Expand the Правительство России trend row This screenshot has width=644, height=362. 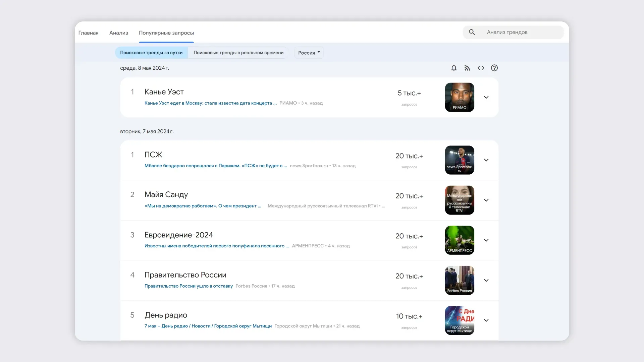pos(486,280)
